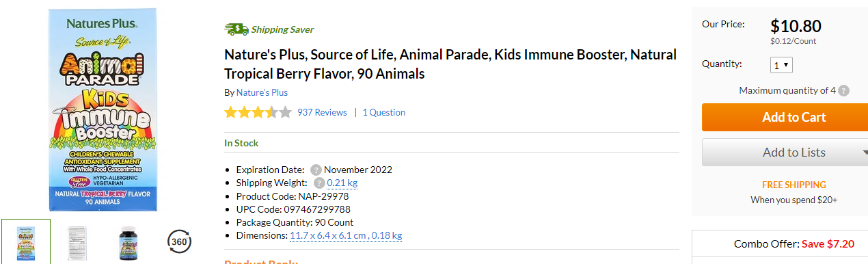
Task: Click the Add to Cart button
Action: 785,117
